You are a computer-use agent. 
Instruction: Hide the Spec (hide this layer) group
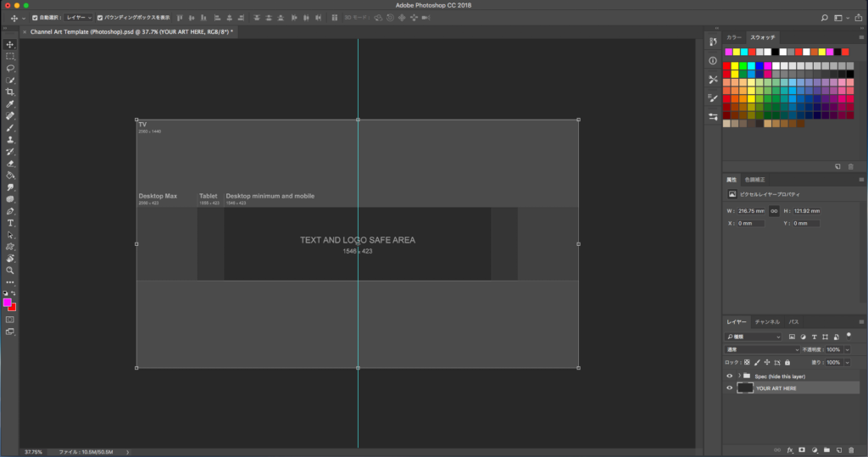[729, 376]
